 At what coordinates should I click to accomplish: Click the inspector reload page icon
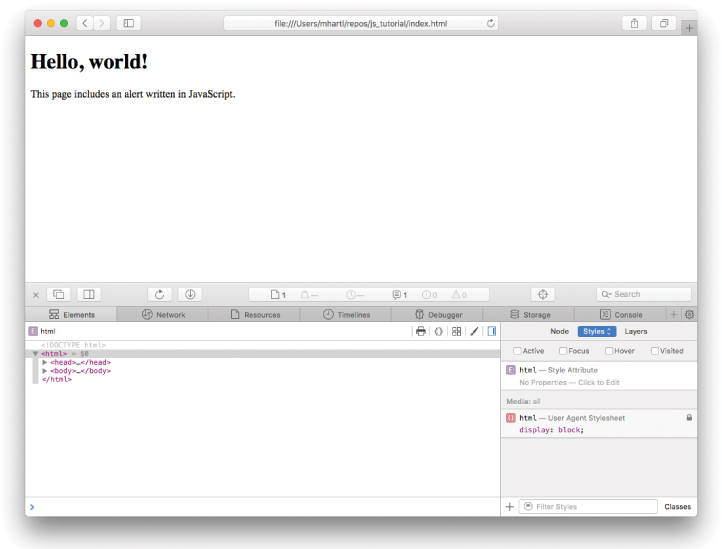point(160,294)
